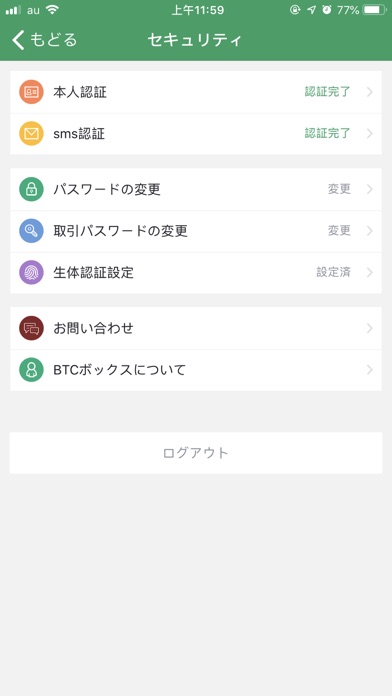Tap the orange ID card icon for 本人認証
The height and width of the screenshot is (696, 392).
pos(31,92)
